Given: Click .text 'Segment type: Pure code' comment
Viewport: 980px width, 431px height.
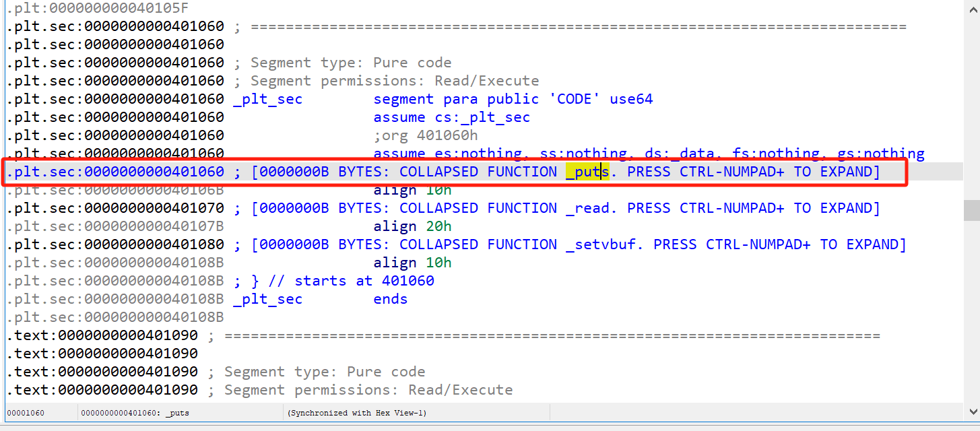Looking at the screenshot, I should 324,372.
